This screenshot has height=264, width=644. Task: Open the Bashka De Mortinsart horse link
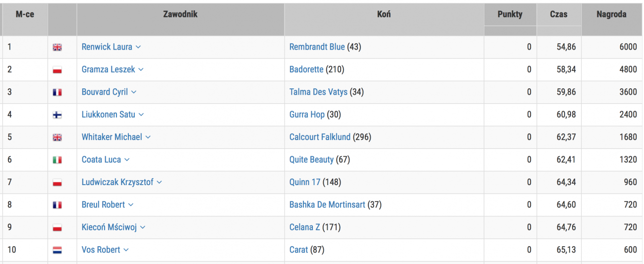coord(327,204)
